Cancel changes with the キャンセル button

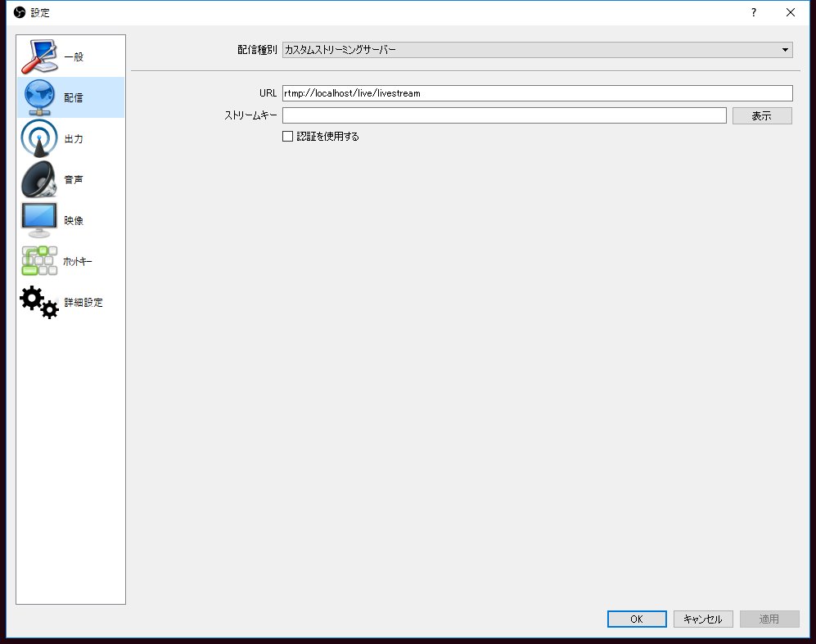pos(702,619)
